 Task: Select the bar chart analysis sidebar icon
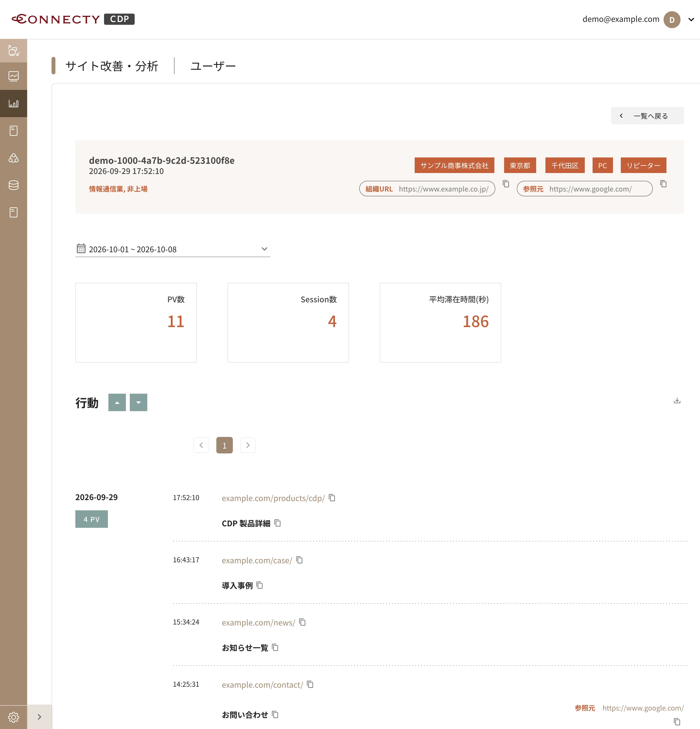pos(13,104)
